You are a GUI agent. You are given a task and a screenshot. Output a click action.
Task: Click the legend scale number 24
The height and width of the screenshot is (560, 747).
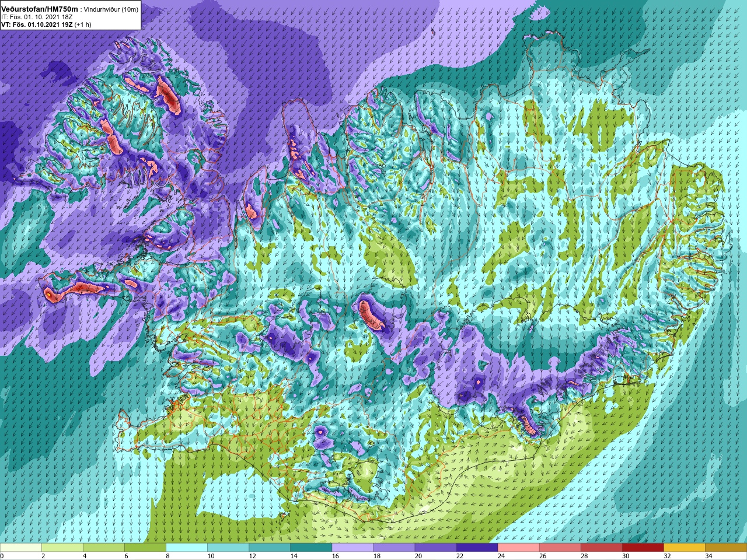point(501,556)
